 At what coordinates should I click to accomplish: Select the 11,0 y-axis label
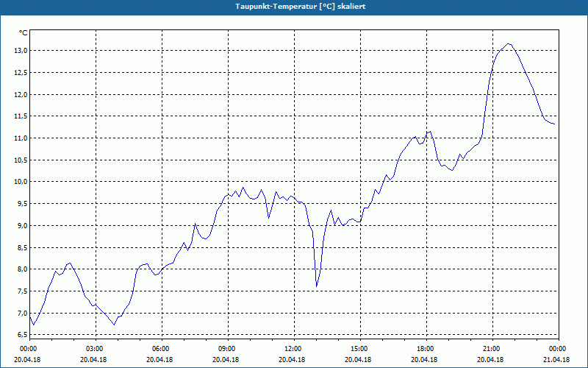21,138
